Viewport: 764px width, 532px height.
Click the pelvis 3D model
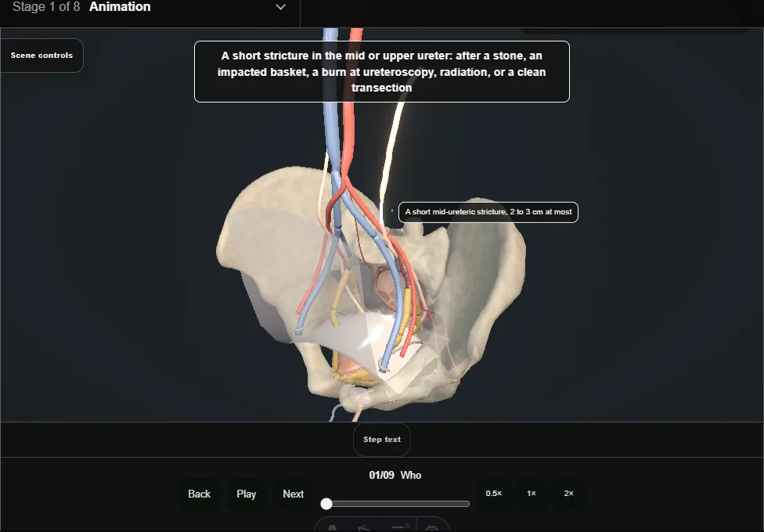[370, 287]
